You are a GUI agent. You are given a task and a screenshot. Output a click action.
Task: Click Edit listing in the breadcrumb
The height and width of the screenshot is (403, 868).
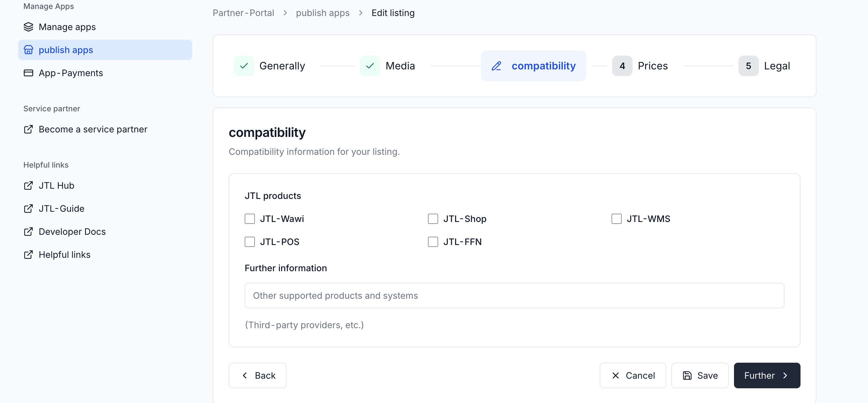pyautogui.click(x=393, y=13)
